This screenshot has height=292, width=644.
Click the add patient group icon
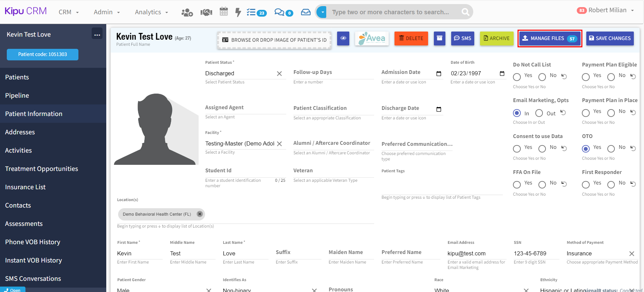(x=187, y=13)
